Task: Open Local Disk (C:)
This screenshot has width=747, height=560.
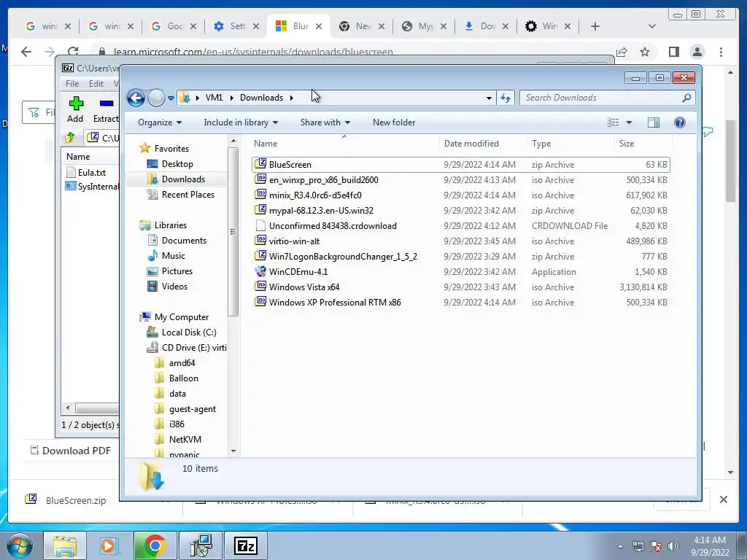Action: pos(189,332)
